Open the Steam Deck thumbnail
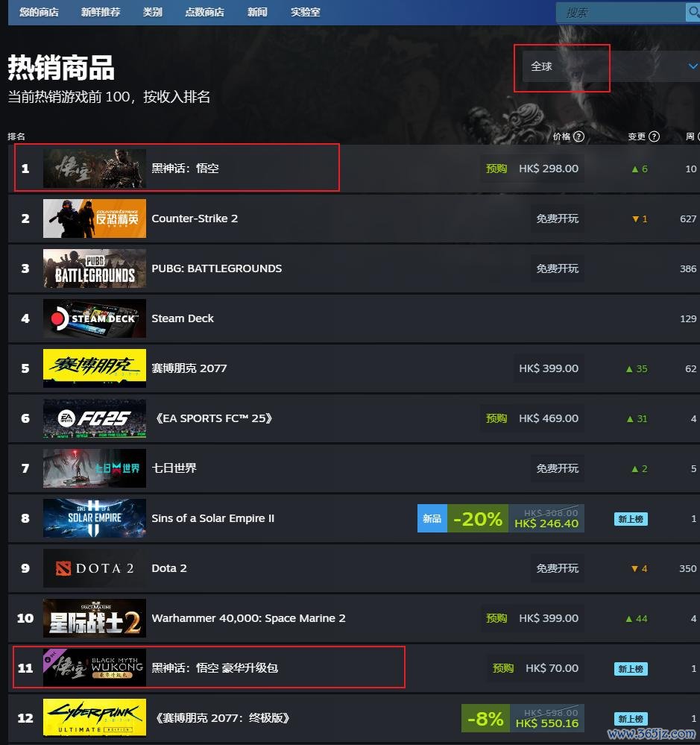This screenshot has height=745, width=700. pos(95,318)
